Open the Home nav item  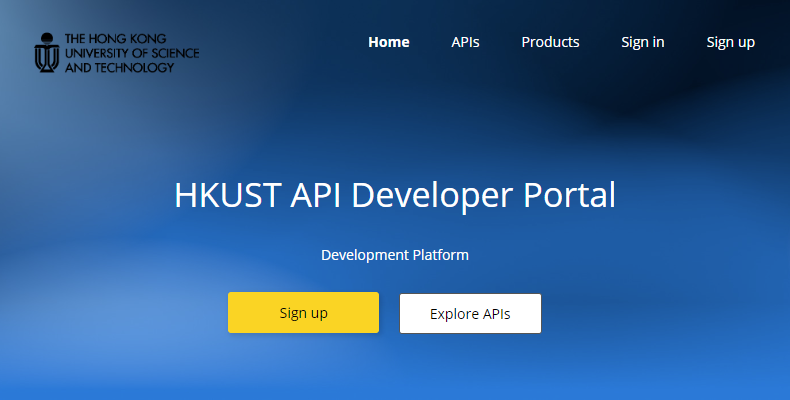coord(388,42)
